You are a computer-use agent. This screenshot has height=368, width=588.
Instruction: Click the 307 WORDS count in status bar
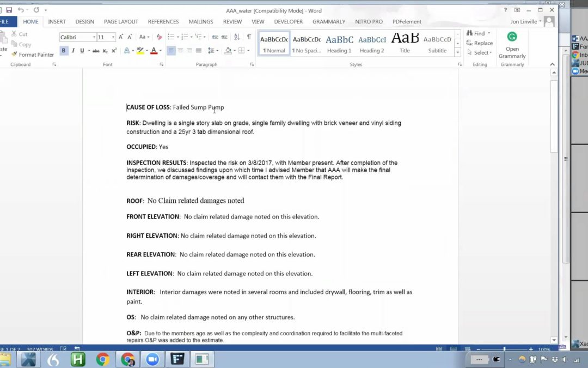click(x=40, y=349)
